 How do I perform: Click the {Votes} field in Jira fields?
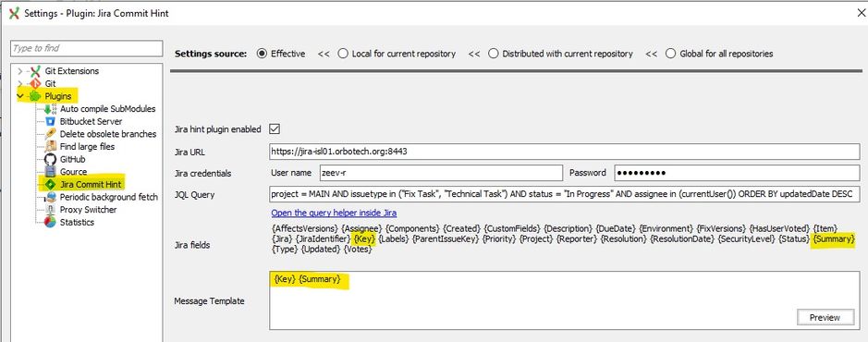358,250
